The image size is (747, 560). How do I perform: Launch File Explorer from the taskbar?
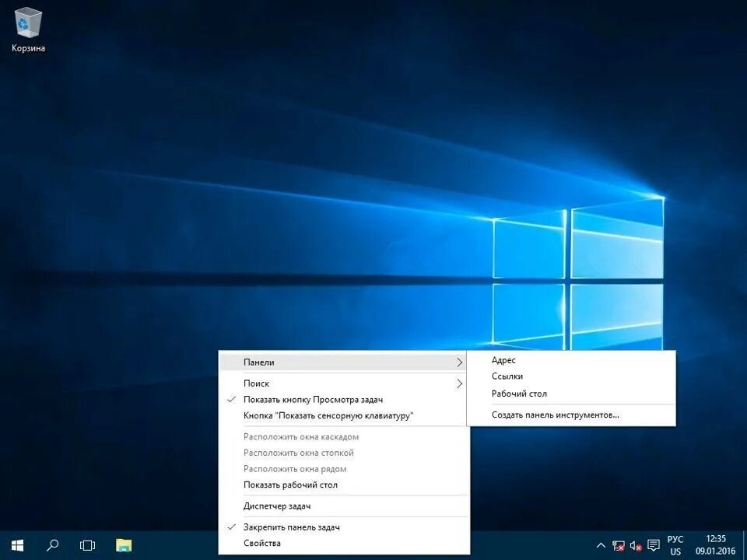(x=124, y=545)
